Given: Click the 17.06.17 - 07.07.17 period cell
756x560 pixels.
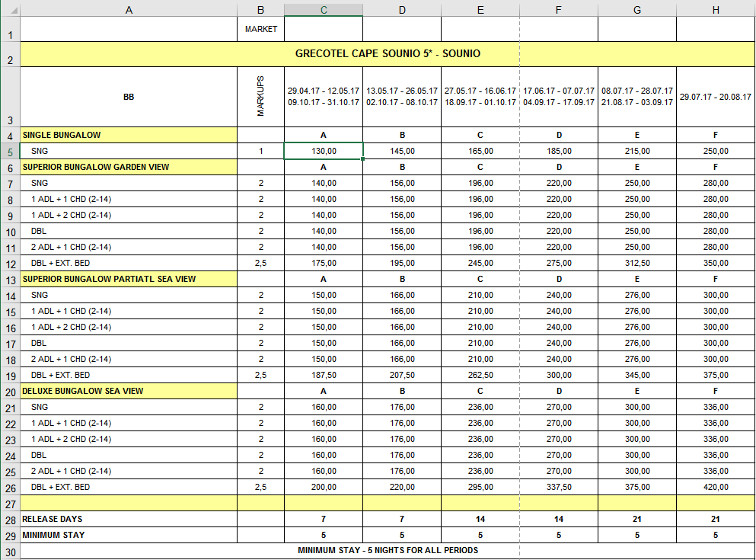Looking at the screenshot, I should point(559,97).
